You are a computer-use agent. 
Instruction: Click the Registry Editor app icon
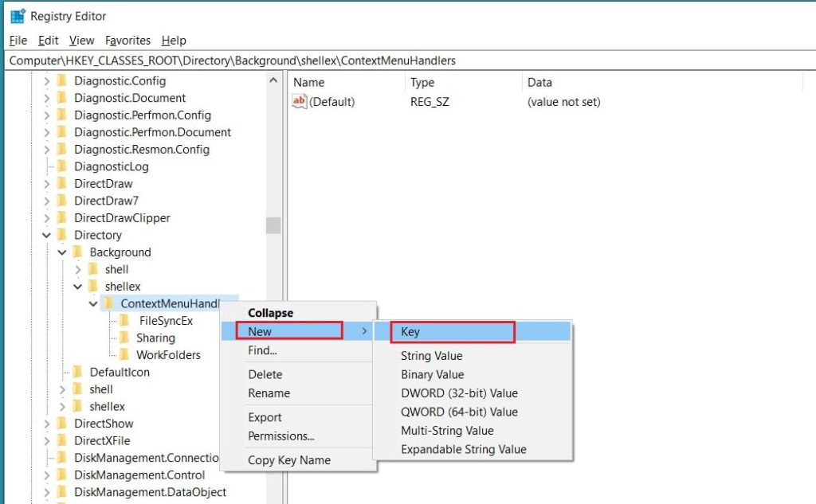(x=18, y=16)
